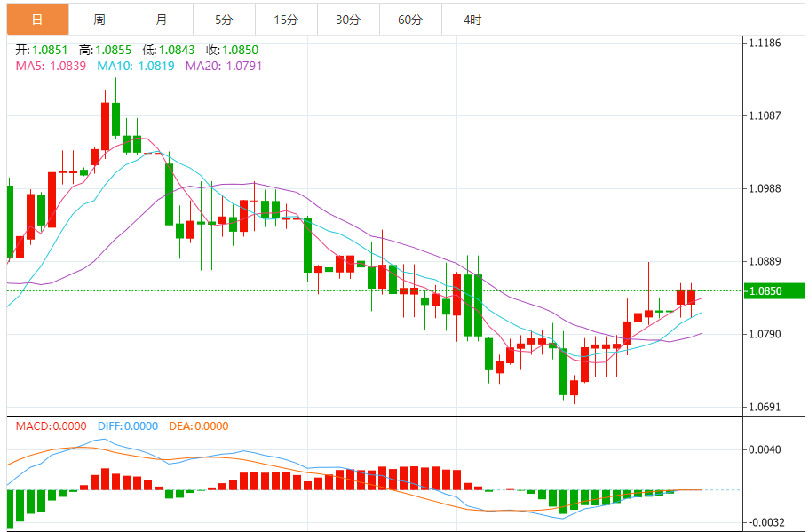809x532 pixels.
Task: Click the latest small green candlestick
Action: click(702, 290)
